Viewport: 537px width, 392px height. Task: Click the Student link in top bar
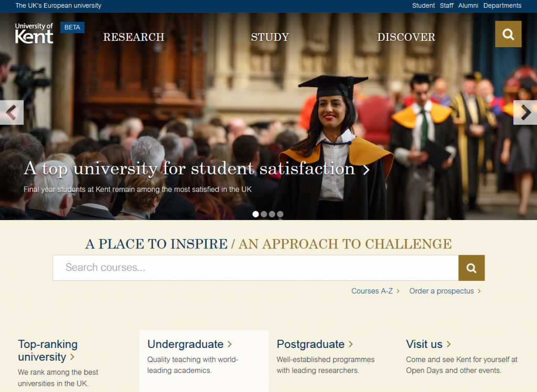tap(423, 6)
